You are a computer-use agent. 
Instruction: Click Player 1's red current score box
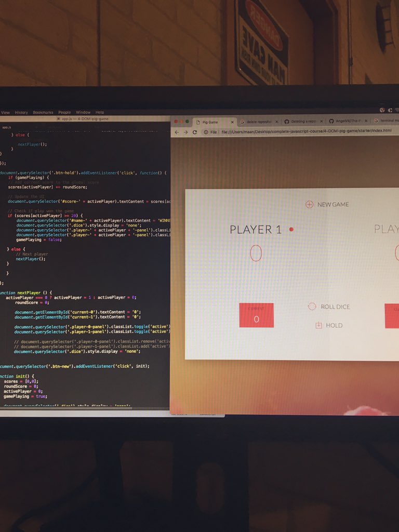[x=257, y=315]
